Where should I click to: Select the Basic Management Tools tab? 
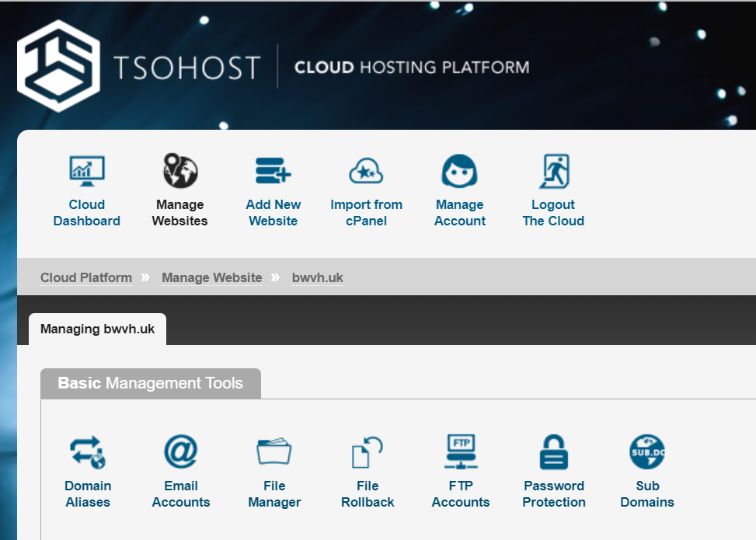click(151, 383)
